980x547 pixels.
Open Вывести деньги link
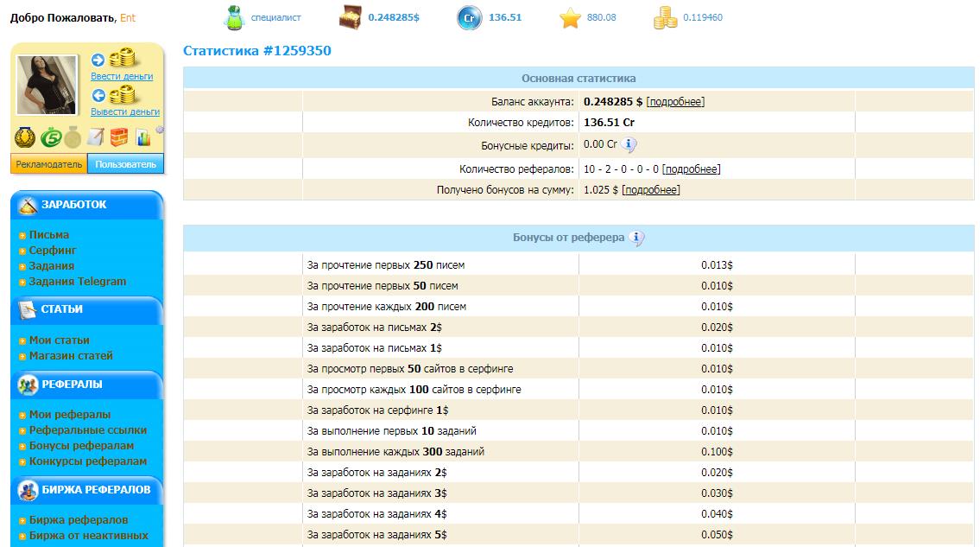pos(125,112)
